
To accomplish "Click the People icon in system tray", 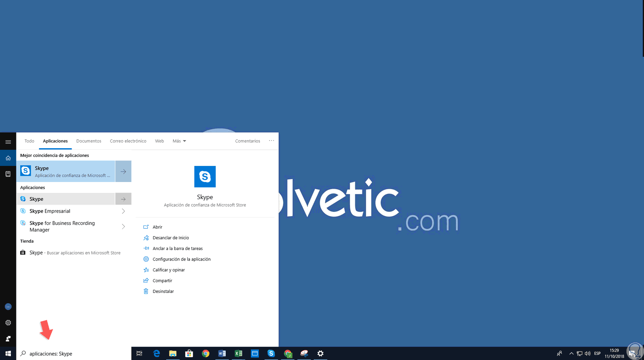I will [559, 354].
